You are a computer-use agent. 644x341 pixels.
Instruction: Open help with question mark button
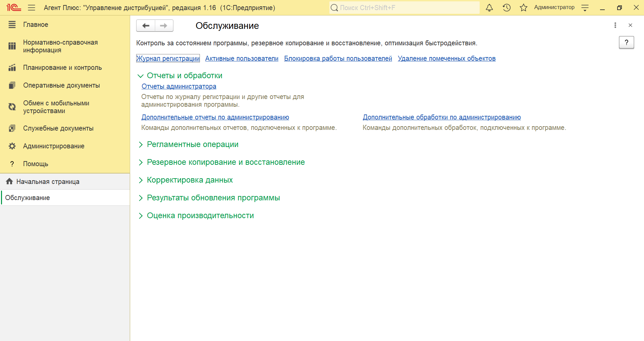pyautogui.click(x=626, y=42)
